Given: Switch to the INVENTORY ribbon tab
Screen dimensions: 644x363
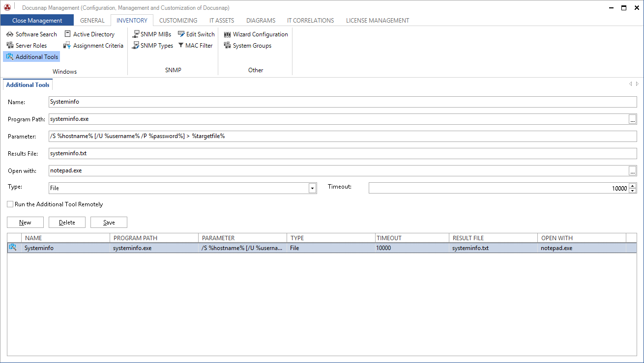Looking at the screenshot, I should pos(132,21).
